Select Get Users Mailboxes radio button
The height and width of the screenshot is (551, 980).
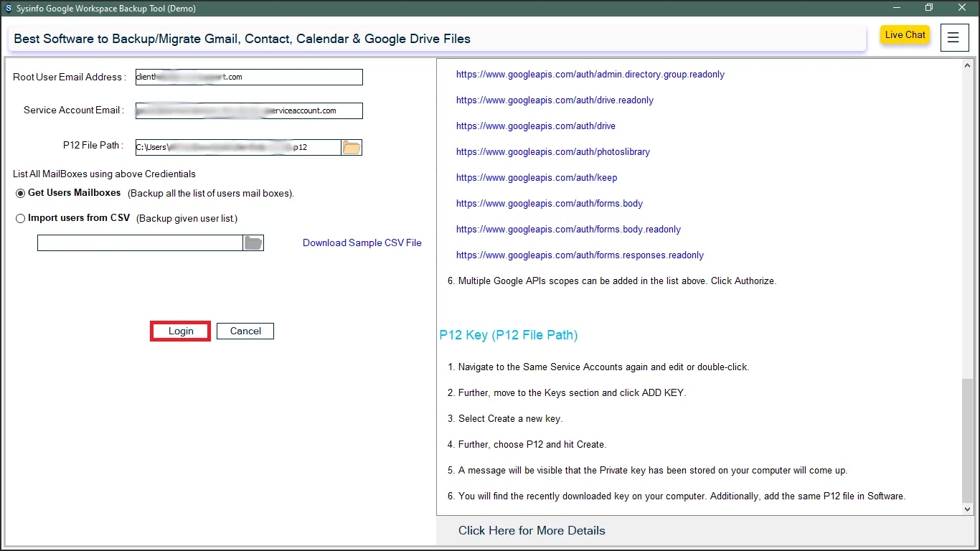21,194
